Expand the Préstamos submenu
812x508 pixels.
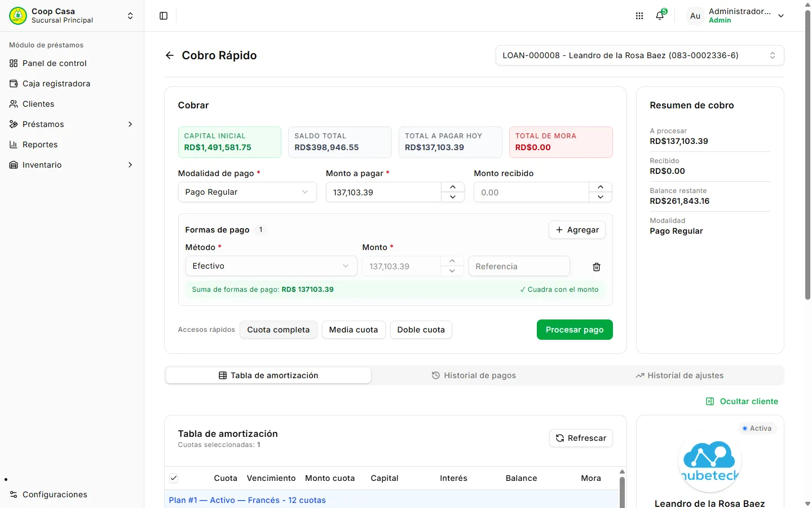tap(72, 124)
